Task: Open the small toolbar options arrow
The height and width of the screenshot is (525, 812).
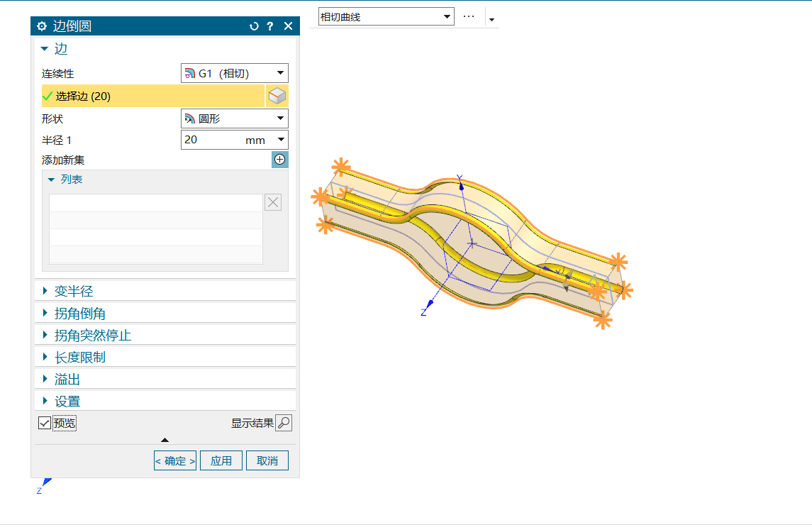Action: tap(492, 20)
